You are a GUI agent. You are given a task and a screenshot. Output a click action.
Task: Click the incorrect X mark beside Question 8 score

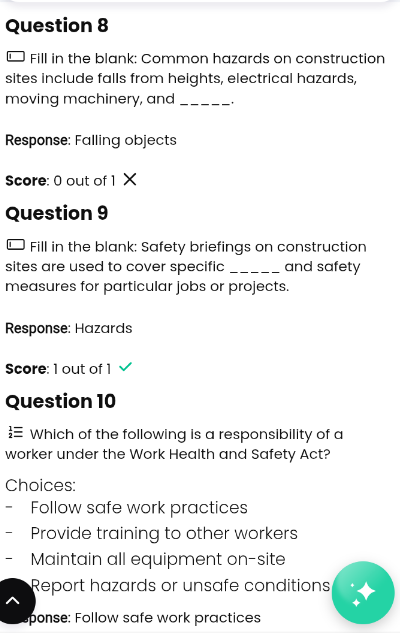[x=130, y=179]
